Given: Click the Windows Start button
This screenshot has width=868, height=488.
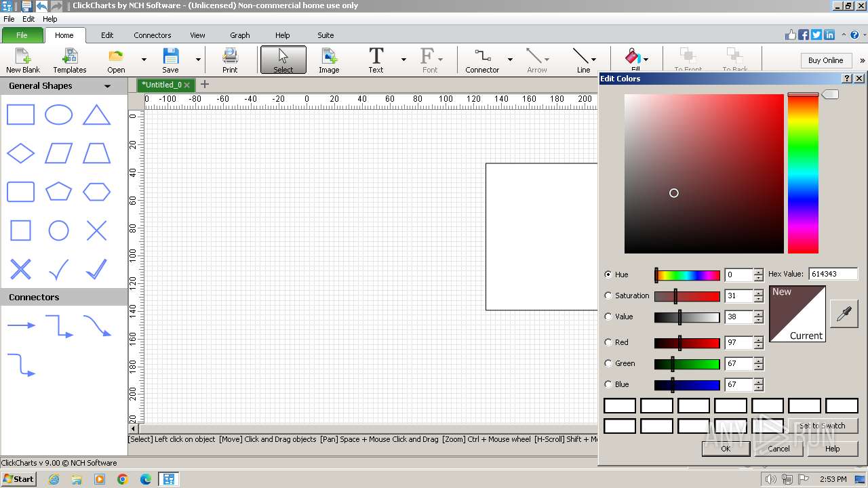Looking at the screenshot, I should point(18,479).
